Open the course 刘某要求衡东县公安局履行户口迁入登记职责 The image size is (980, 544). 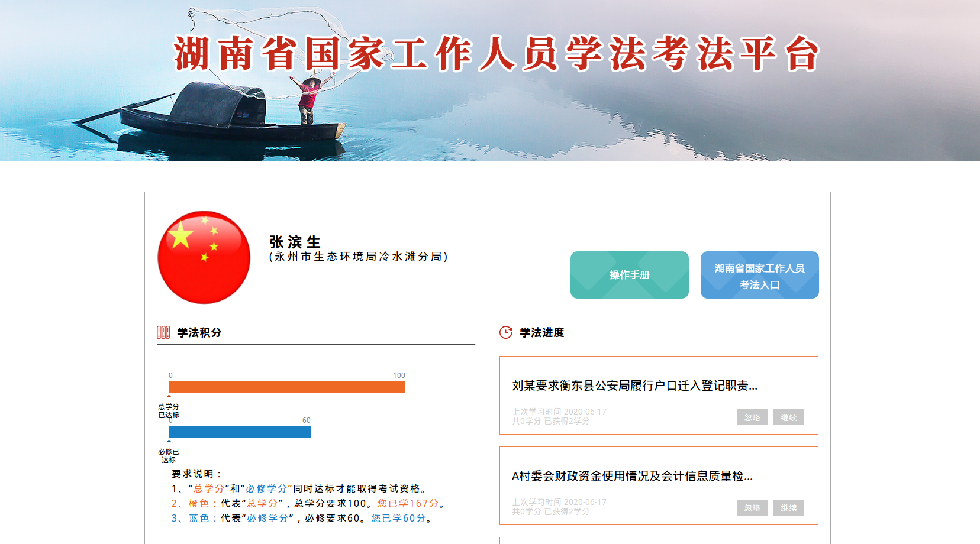pyautogui.click(x=634, y=386)
